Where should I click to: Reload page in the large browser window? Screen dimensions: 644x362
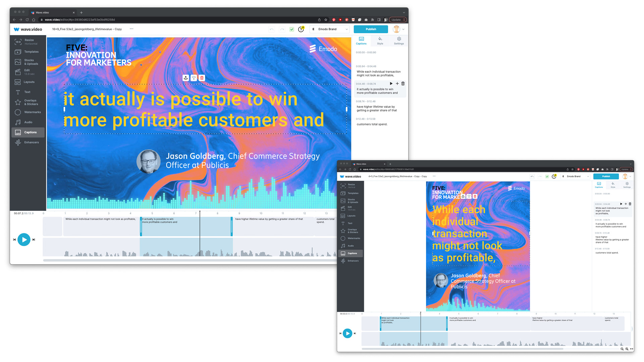point(27,20)
